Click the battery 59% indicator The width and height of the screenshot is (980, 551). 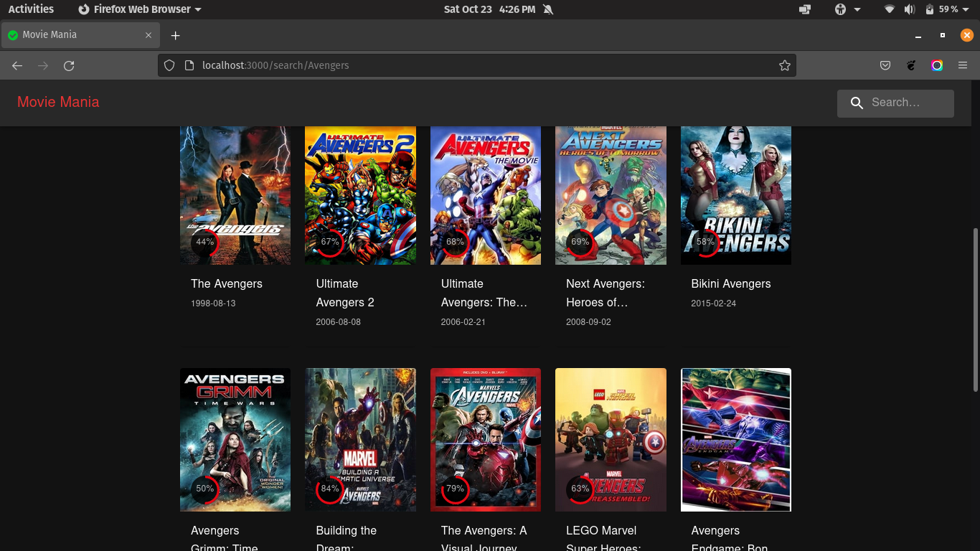(x=941, y=9)
